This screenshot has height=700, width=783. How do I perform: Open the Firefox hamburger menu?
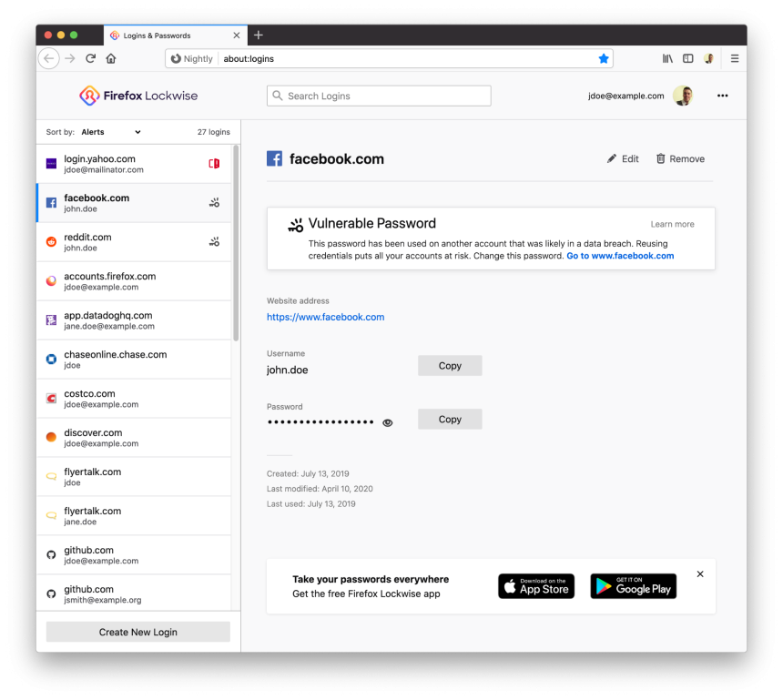tap(735, 58)
